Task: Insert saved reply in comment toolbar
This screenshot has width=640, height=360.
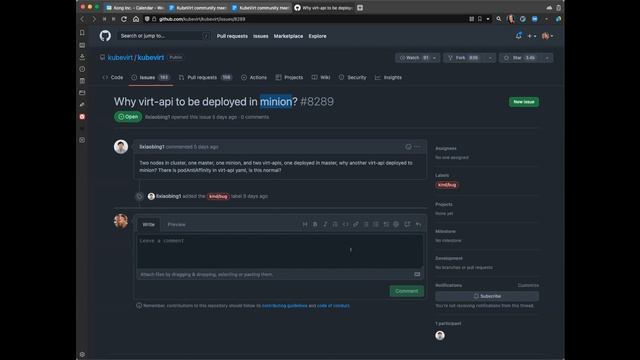Action: [418, 224]
